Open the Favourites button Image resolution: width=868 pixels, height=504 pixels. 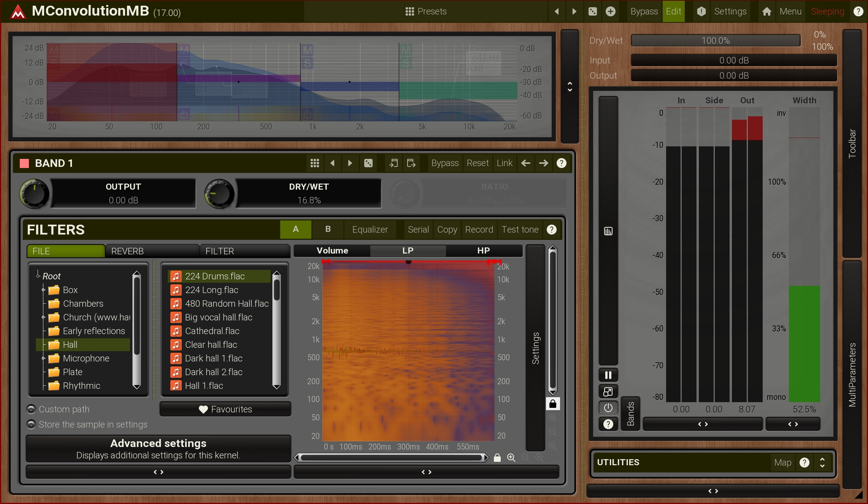click(x=225, y=409)
